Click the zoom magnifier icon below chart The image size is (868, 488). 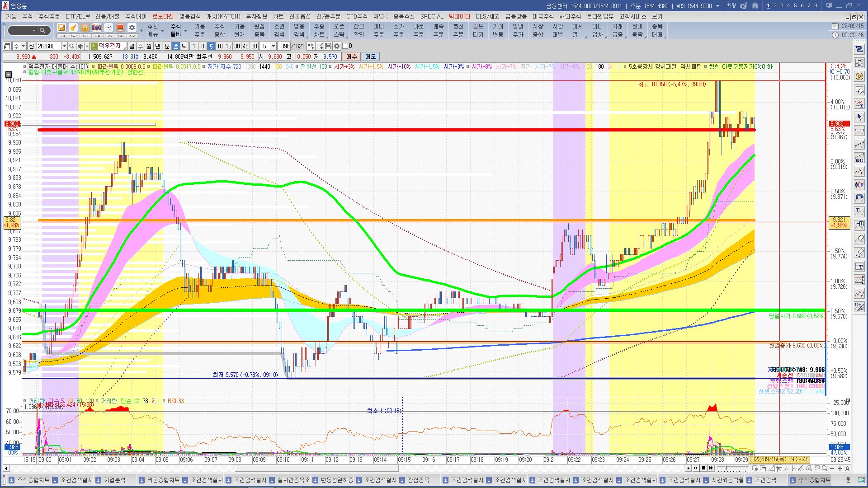point(825,468)
